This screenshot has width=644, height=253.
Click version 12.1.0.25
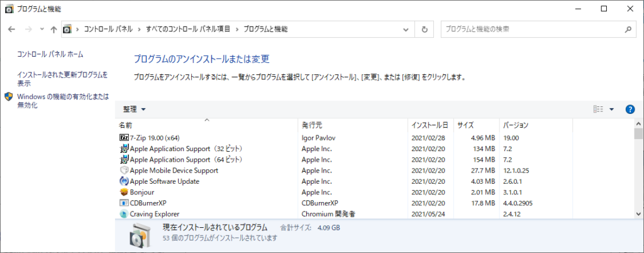point(517,170)
